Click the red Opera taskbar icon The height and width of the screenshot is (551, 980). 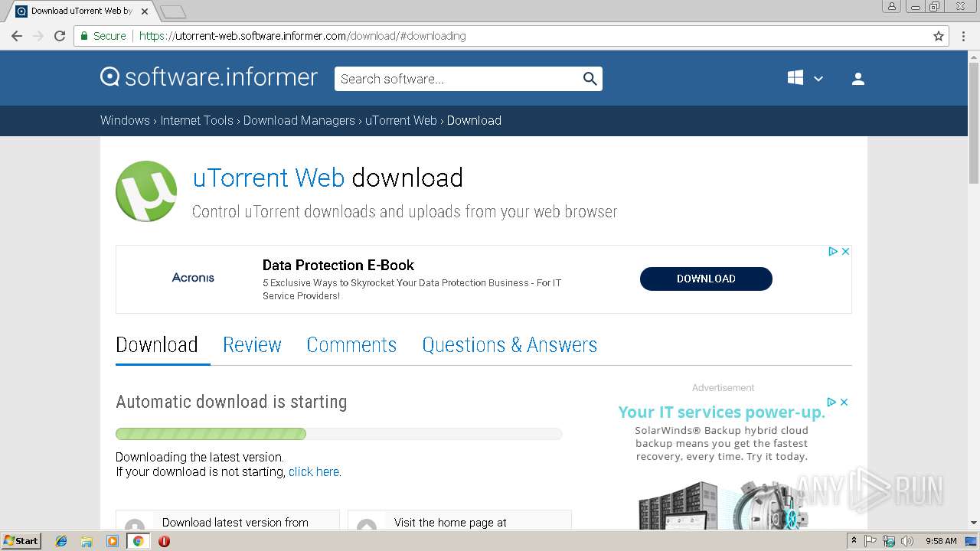[x=164, y=541]
